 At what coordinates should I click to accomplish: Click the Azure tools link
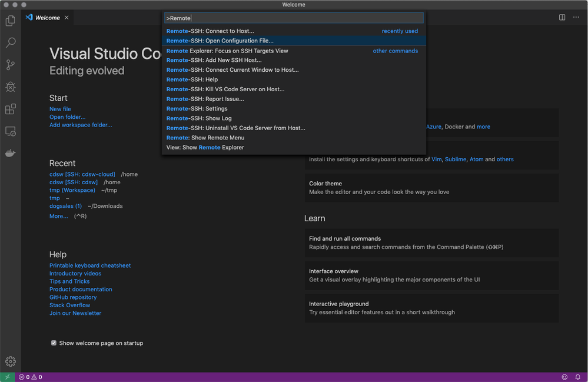tap(434, 127)
